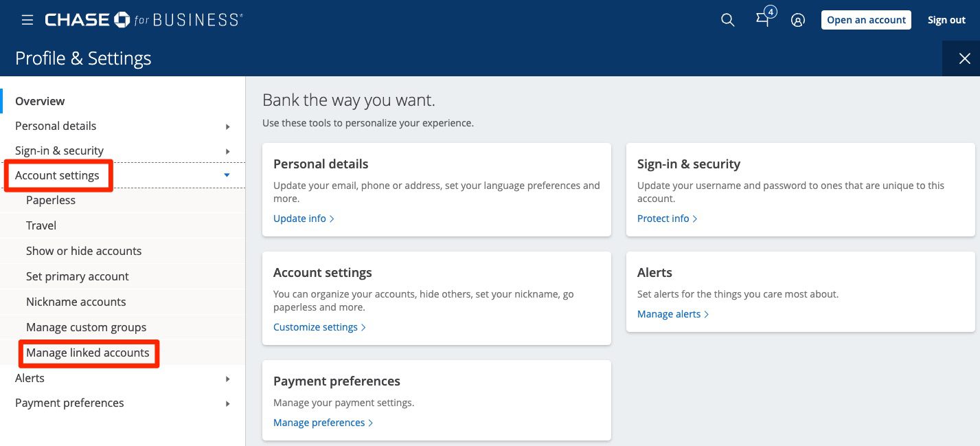This screenshot has width=980, height=446.
Task: Open the profile account icon
Action: 797,20
